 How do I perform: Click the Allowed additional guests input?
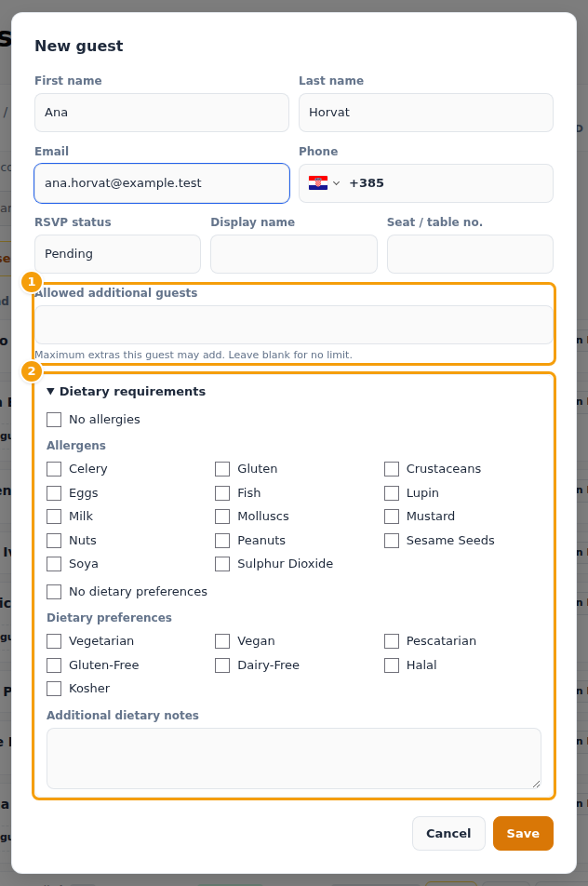(294, 325)
